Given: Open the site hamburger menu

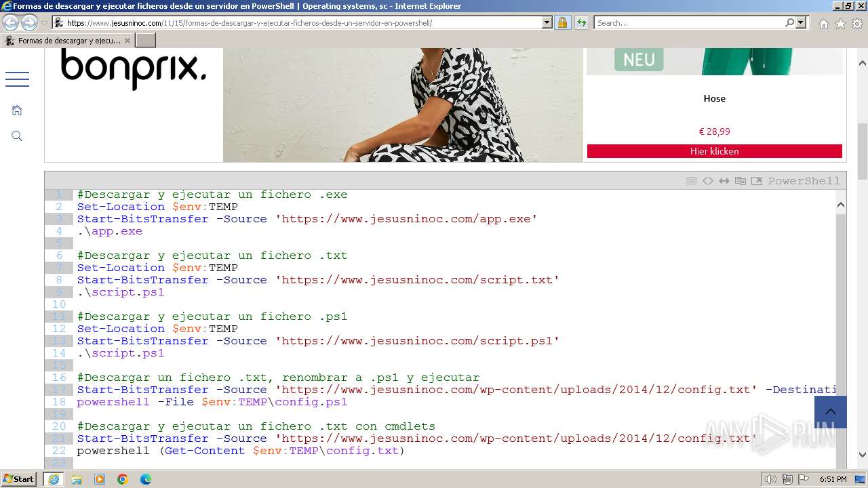Looking at the screenshot, I should click(x=17, y=79).
